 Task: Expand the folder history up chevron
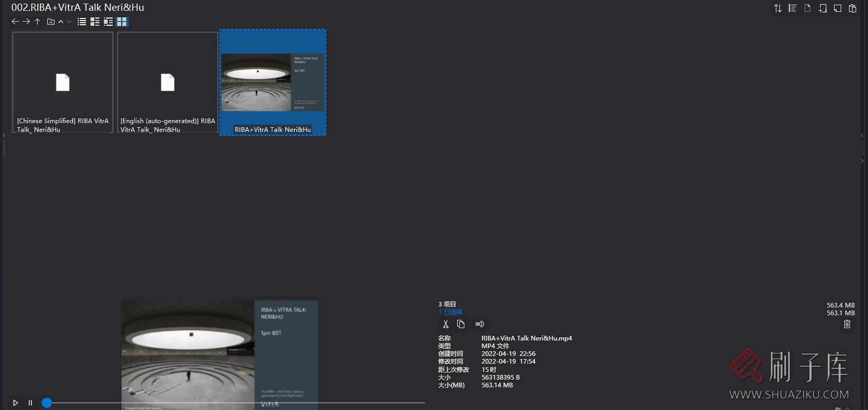click(x=61, y=22)
